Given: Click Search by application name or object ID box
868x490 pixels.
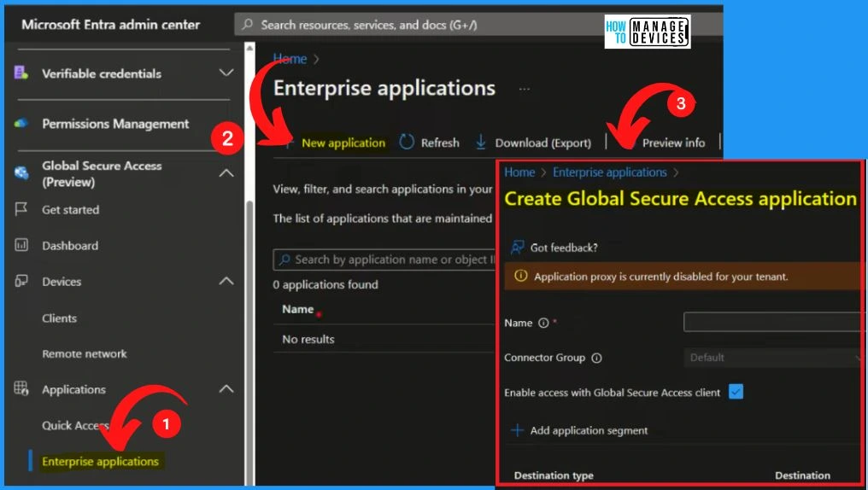Looking at the screenshot, I should [384, 260].
